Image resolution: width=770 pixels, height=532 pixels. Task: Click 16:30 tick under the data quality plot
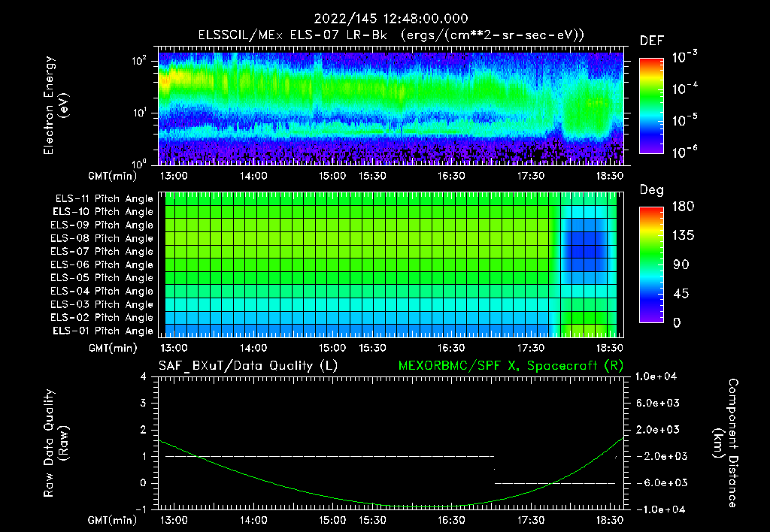[451, 520]
